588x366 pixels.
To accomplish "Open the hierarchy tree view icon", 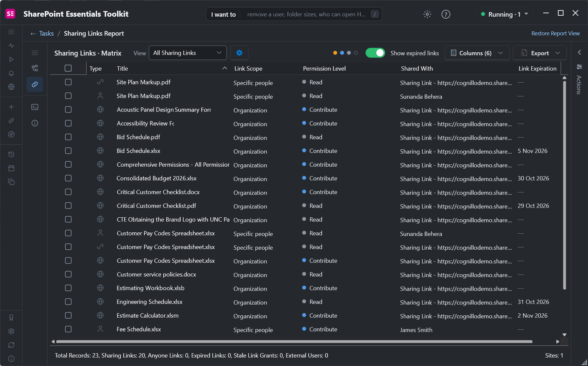I will [x=35, y=68].
